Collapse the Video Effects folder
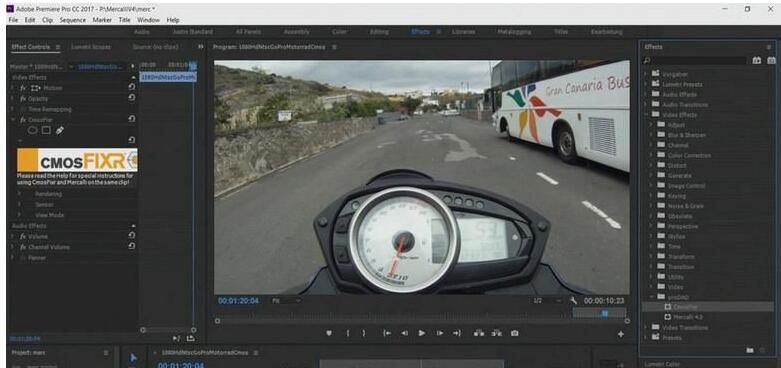 coord(646,115)
